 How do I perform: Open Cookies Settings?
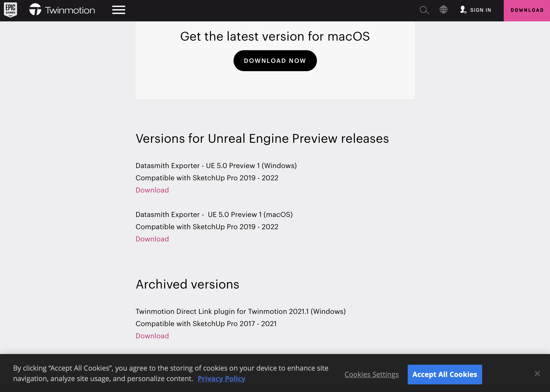tap(371, 374)
